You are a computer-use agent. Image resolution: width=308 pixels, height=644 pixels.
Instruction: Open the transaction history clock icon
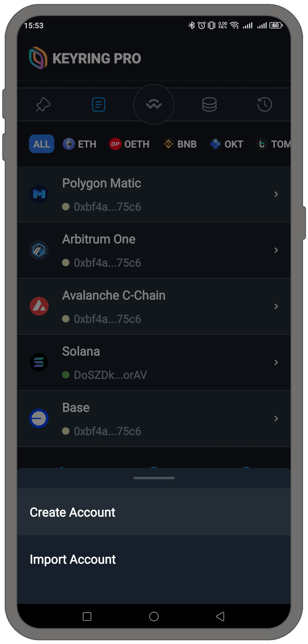(264, 104)
